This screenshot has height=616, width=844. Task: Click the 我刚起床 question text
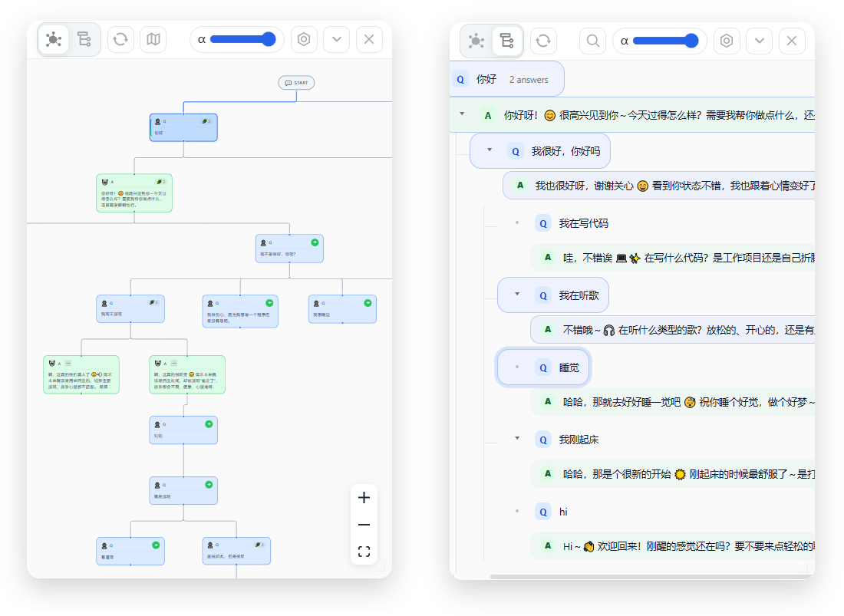(x=579, y=440)
